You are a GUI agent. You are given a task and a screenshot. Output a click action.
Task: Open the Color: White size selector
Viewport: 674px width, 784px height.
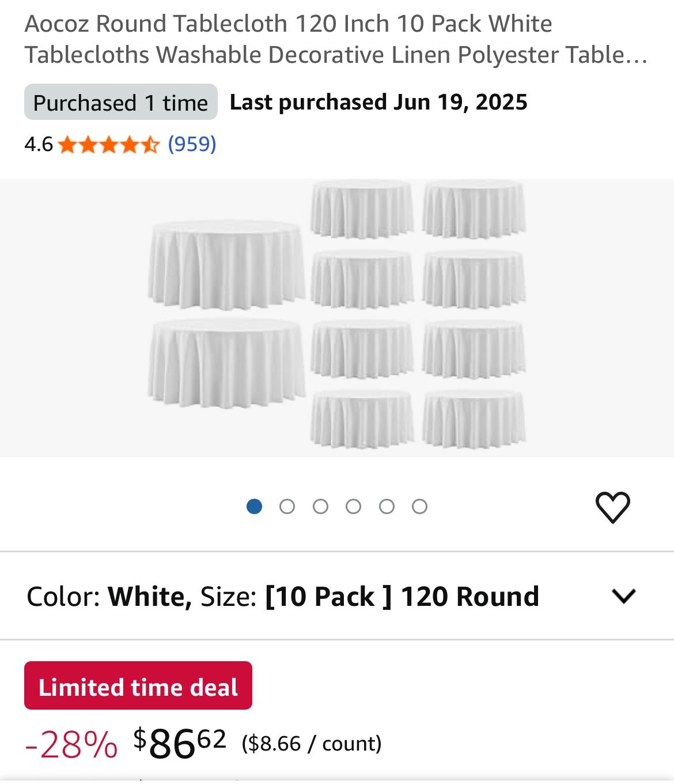pos(282,596)
